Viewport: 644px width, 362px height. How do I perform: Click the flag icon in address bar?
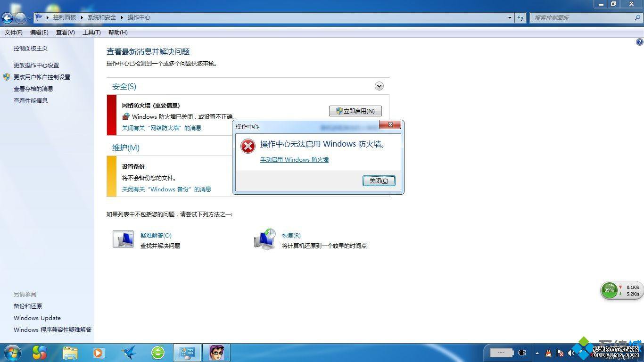point(39,17)
